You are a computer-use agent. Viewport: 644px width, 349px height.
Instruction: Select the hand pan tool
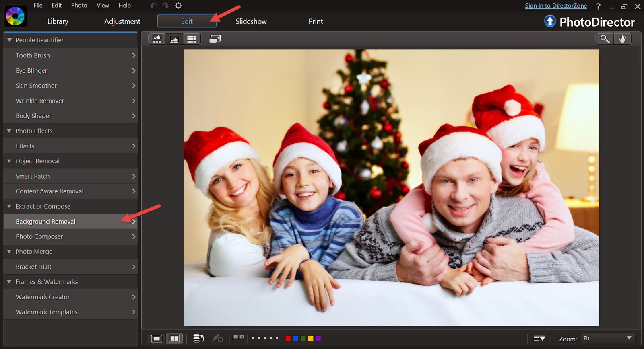(x=622, y=39)
